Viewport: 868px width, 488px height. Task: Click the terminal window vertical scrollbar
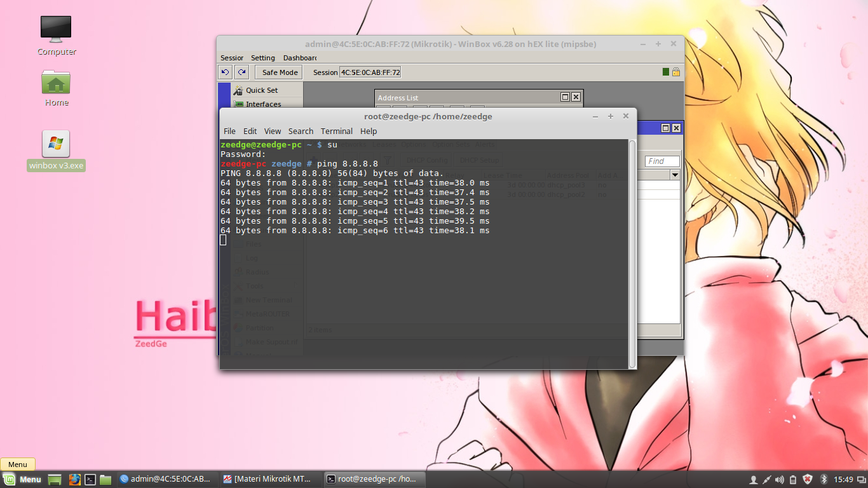[x=632, y=254]
